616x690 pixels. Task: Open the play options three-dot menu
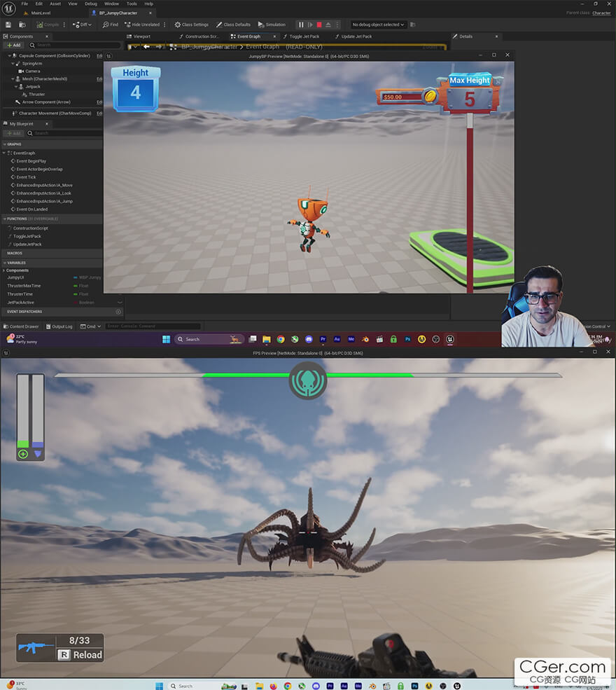coord(337,25)
